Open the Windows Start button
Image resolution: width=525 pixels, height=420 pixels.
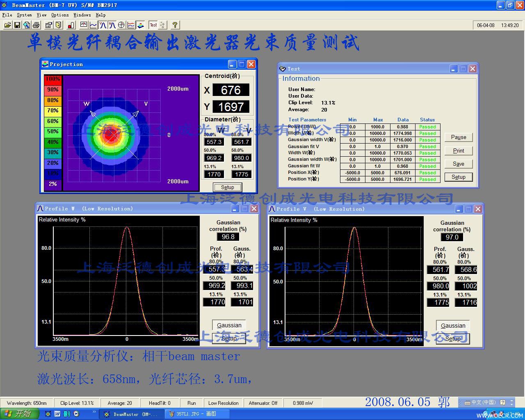pyautogui.click(x=20, y=414)
